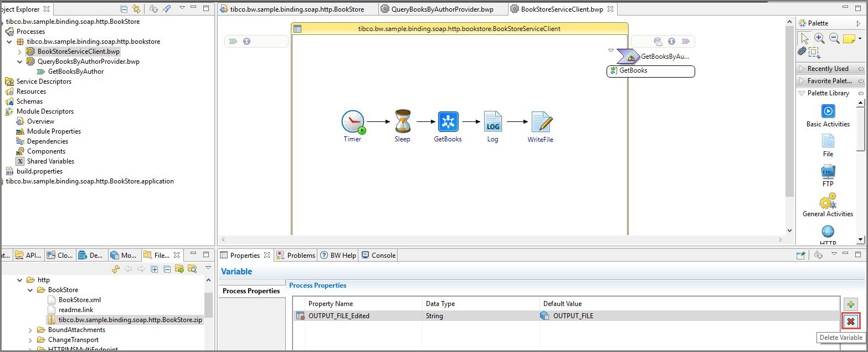Collapse the http folder in File Explorer
The image size is (868, 352).
point(20,280)
